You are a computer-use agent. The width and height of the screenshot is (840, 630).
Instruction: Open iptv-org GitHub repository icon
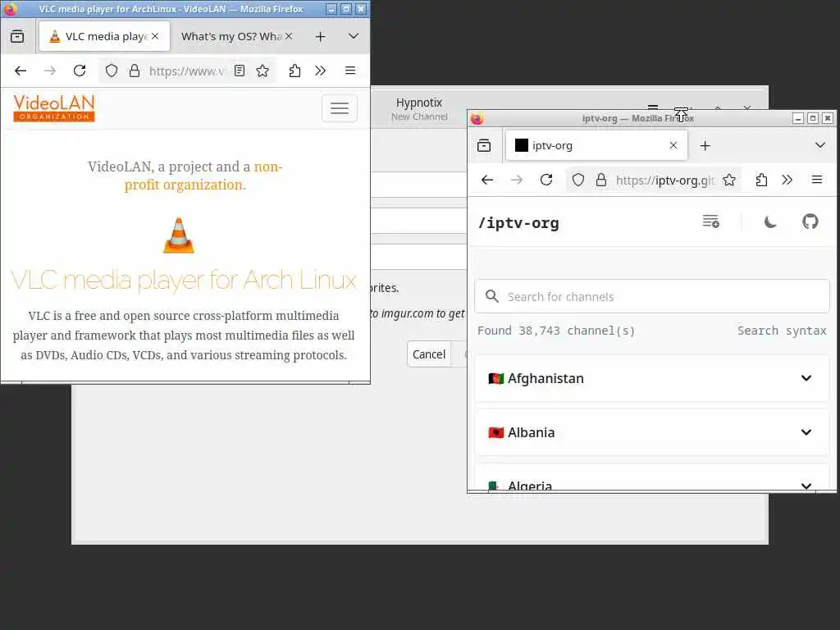(x=810, y=221)
